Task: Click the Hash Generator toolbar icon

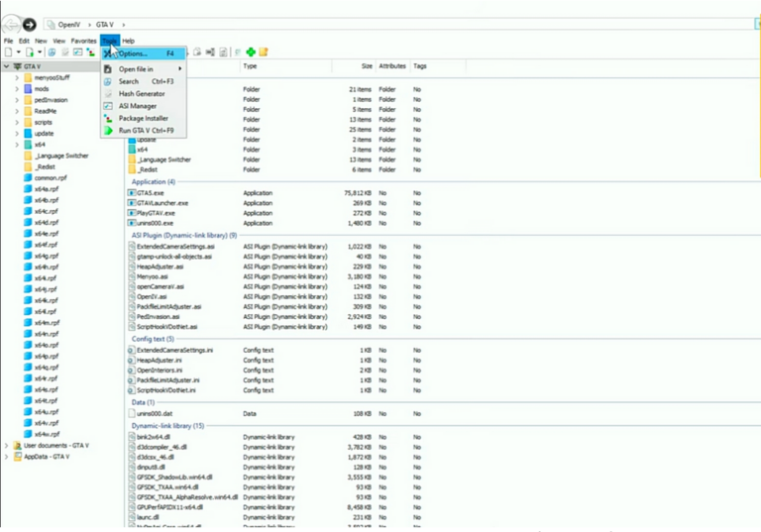Action: (65, 53)
